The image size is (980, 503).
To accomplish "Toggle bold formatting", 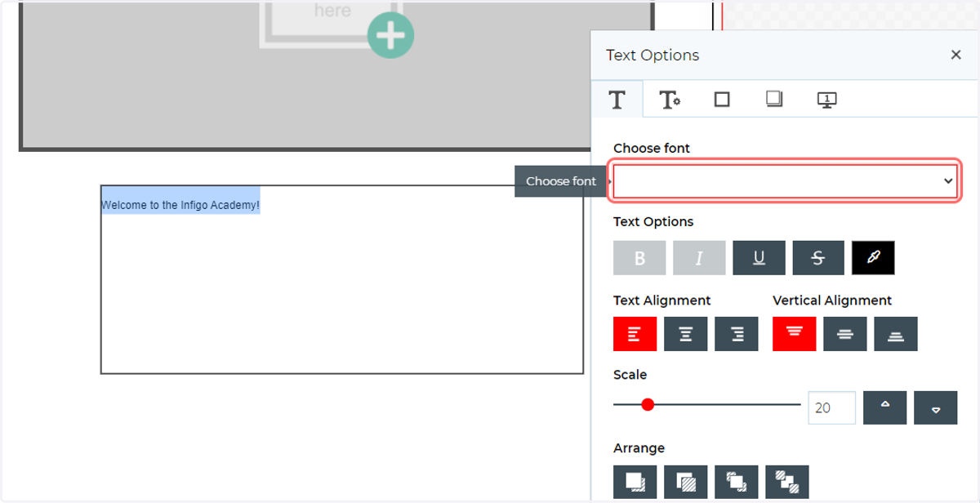I will (x=639, y=258).
